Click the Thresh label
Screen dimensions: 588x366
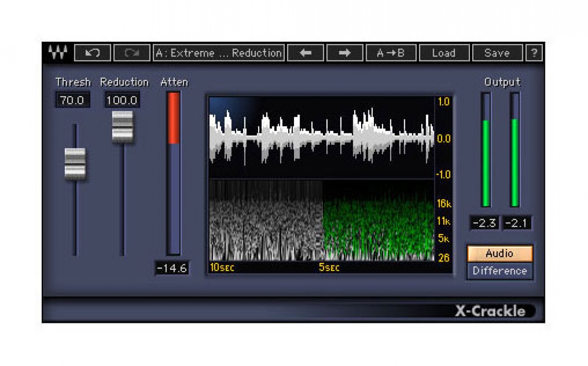click(73, 82)
